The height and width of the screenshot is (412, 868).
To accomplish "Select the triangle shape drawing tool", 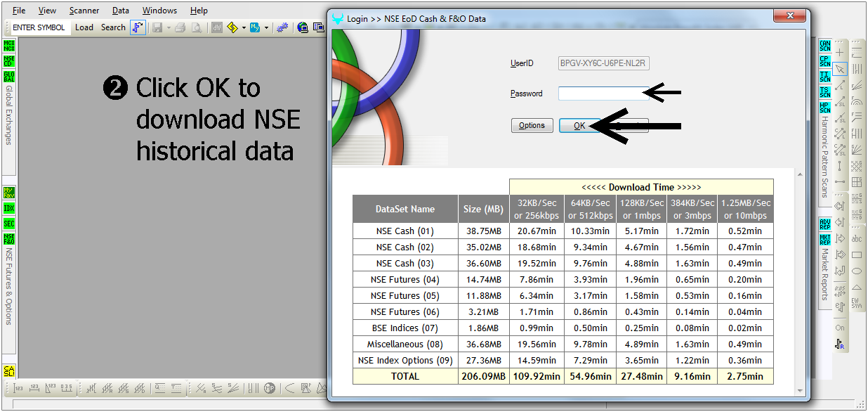I will coord(857,287).
